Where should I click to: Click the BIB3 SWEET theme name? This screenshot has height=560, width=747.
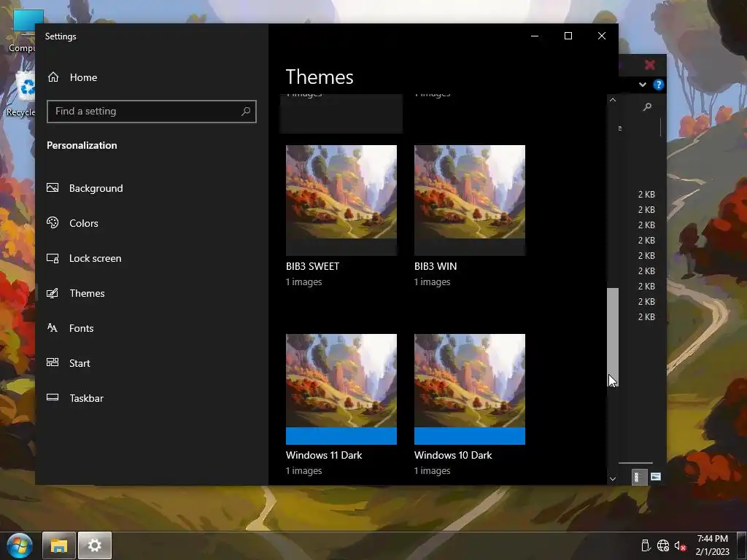(312, 266)
